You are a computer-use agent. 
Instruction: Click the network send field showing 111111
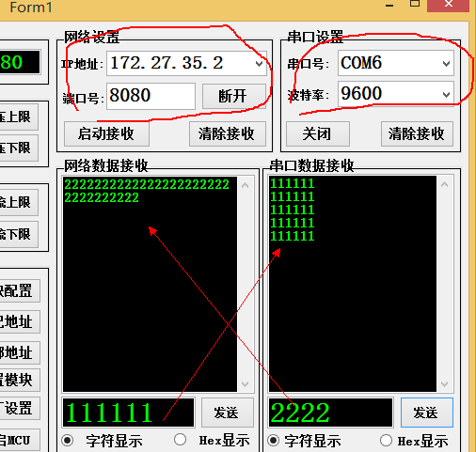point(129,413)
